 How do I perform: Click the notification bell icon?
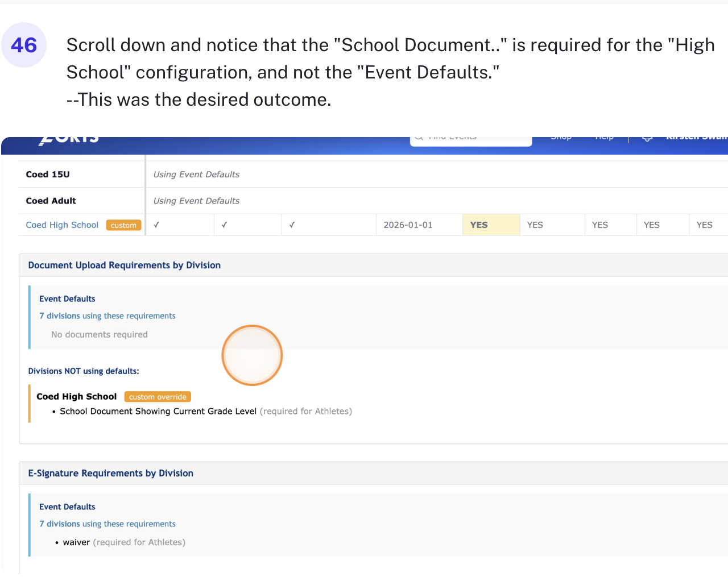[647, 139]
